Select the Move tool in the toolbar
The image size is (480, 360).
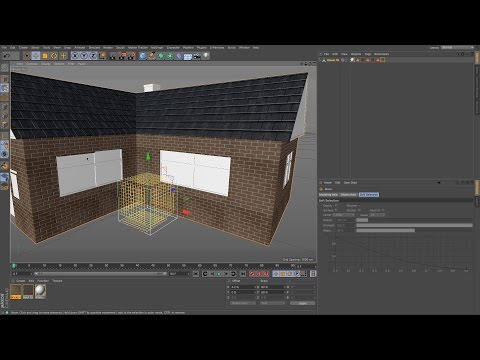pos(36,56)
